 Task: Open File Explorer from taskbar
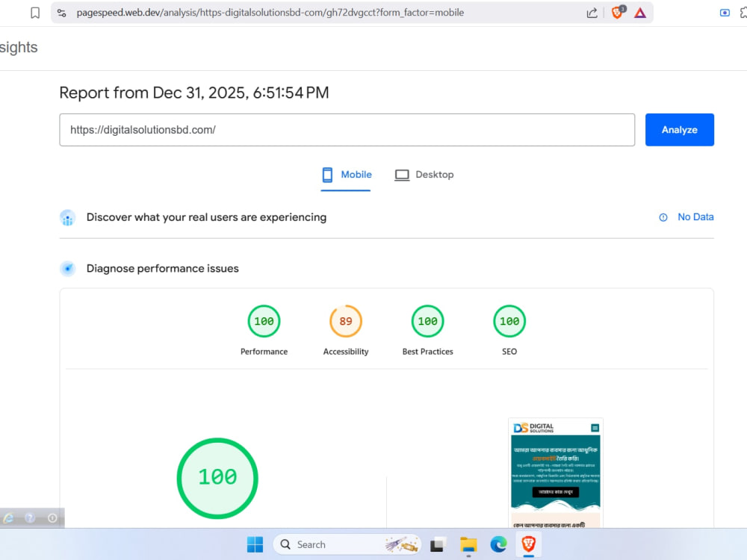(468, 544)
